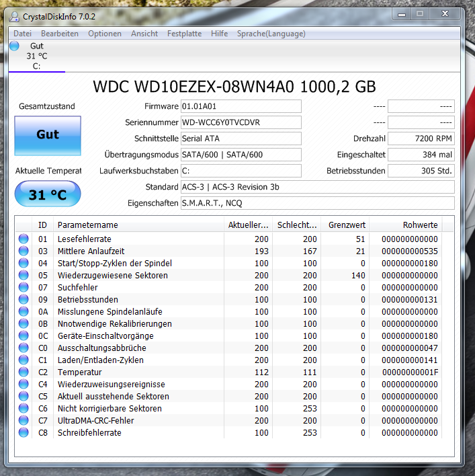The width and height of the screenshot is (475, 476).
Task: Click status orb for 01 Lesefehlerrate
Action: (x=24, y=239)
